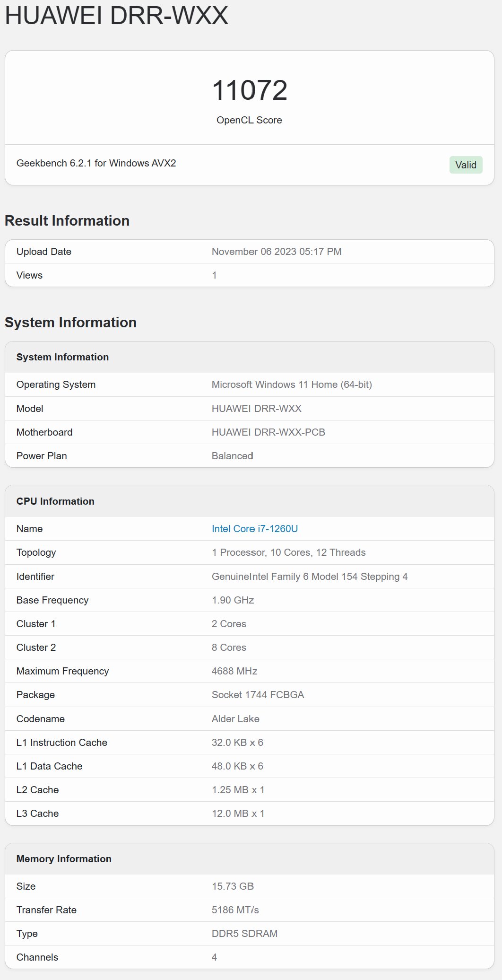Select the Topology row value
The image size is (502, 980).
click(x=288, y=552)
